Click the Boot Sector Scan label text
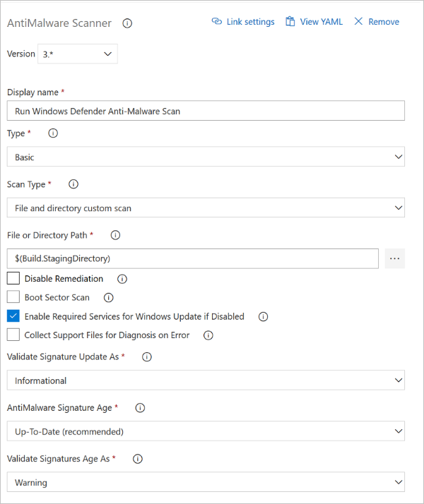The width and height of the screenshot is (424, 504). click(x=57, y=298)
